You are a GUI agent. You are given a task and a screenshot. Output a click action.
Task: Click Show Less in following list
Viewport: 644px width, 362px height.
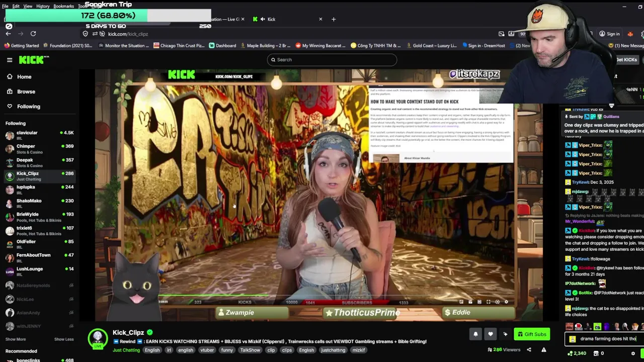click(x=64, y=339)
